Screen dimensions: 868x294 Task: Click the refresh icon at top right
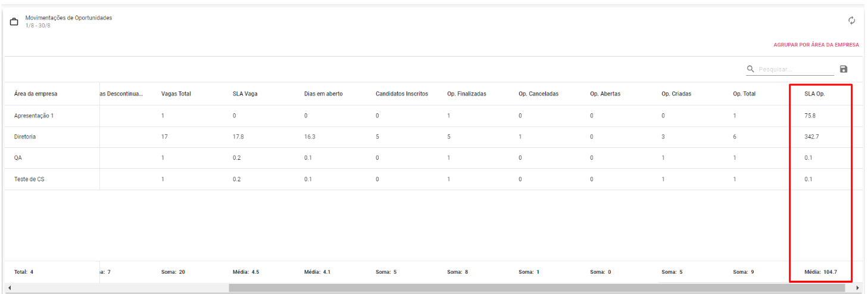pyautogui.click(x=851, y=21)
